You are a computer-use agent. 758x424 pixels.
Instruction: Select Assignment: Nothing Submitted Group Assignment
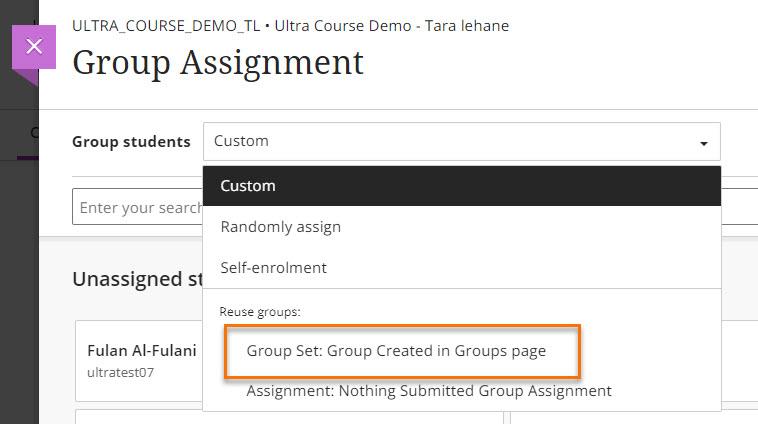point(429,391)
